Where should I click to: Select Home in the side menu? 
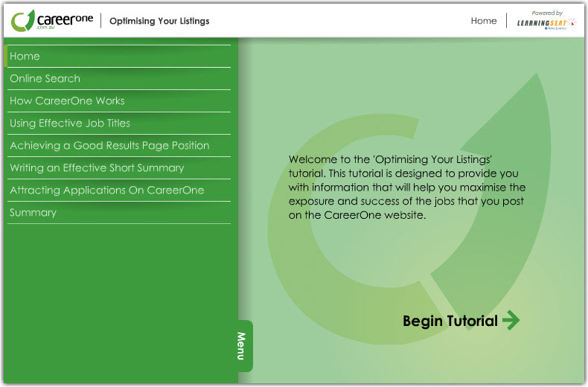119,57
